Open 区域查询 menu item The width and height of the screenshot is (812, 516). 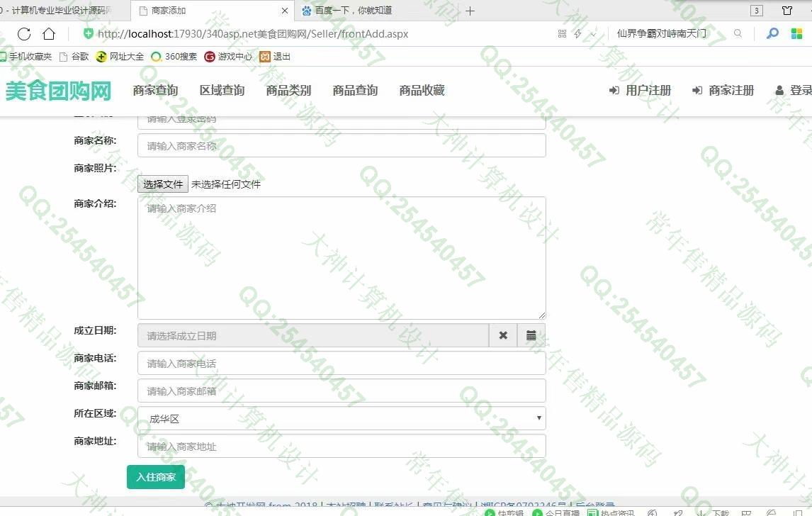coord(222,91)
